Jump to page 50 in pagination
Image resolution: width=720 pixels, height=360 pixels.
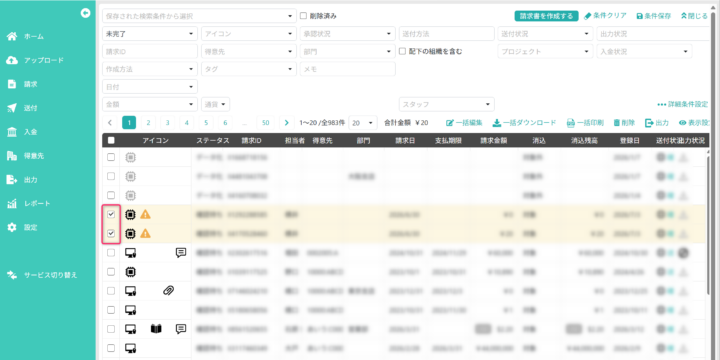265,123
